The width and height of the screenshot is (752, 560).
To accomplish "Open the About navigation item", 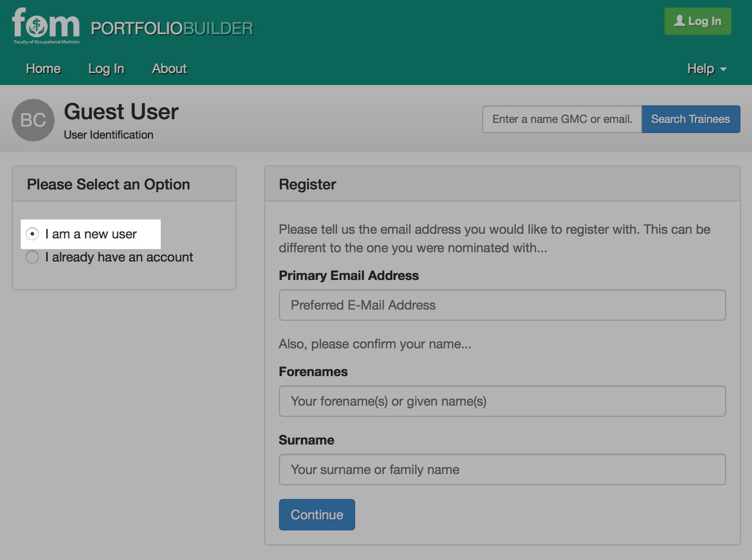I will 170,68.
